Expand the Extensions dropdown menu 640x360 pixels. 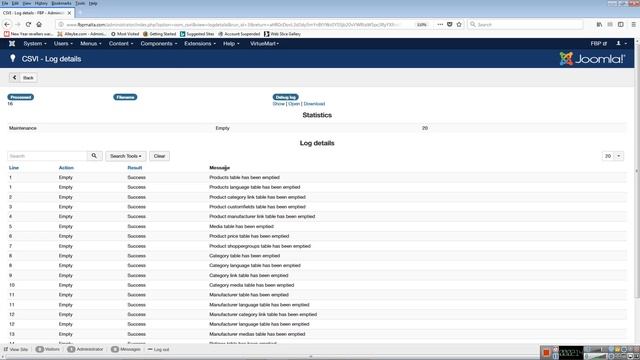[x=200, y=43]
